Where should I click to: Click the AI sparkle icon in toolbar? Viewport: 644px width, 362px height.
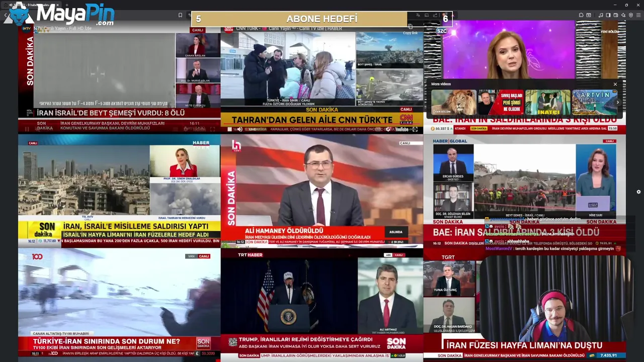(623, 15)
